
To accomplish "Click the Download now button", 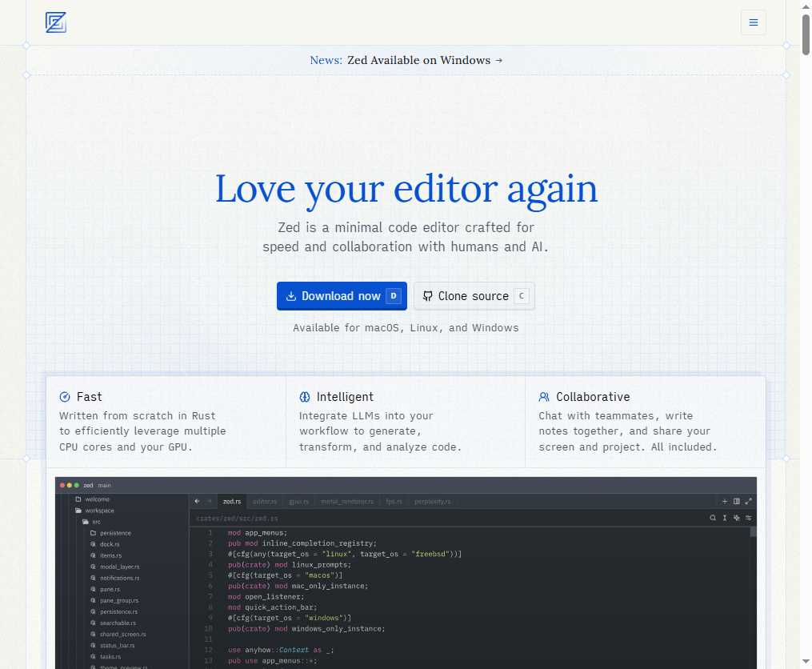I will (x=342, y=296).
